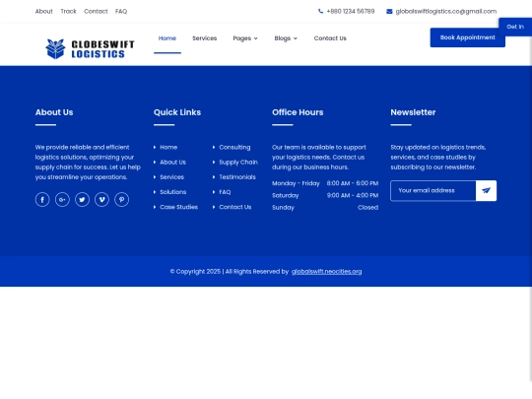This screenshot has height=399, width=532.
Task: Expand the Blogs dropdown menu
Action: pos(286,38)
